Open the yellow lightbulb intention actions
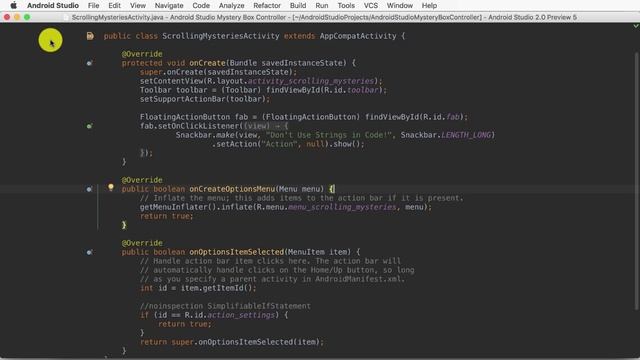This screenshot has height=360, width=640. [111, 187]
